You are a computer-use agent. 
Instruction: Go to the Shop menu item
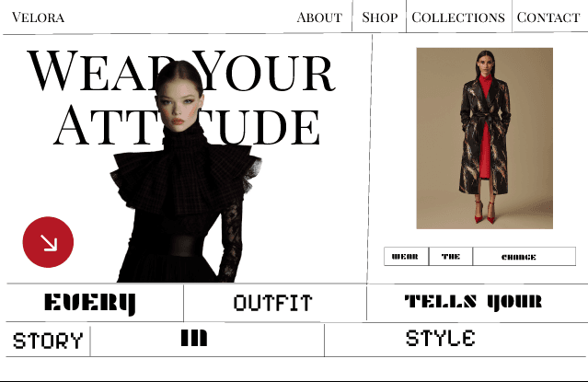(x=379, y=17)
